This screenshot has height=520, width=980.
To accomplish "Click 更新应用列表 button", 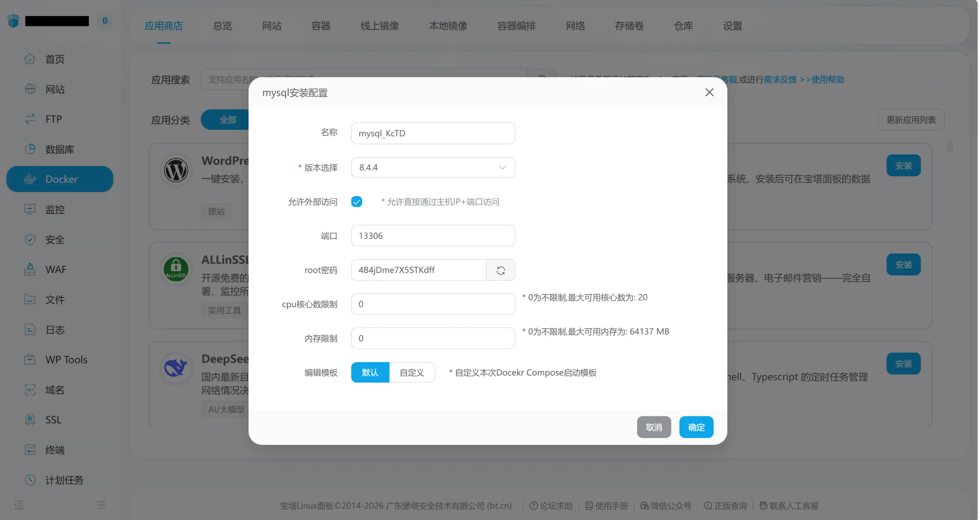I will click(x=911, y=120).
